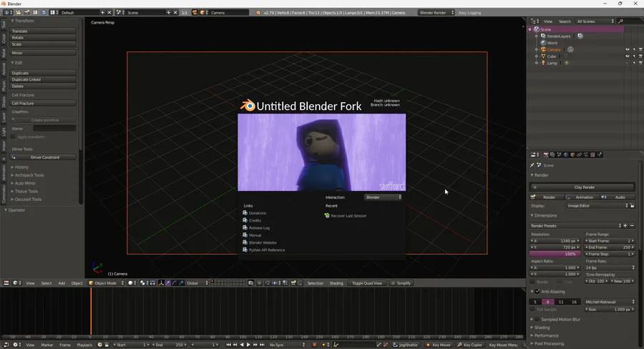Click selectable cursor icon for Camera row
This screenshot has width=644, height=349.
[x=634, y=49]
